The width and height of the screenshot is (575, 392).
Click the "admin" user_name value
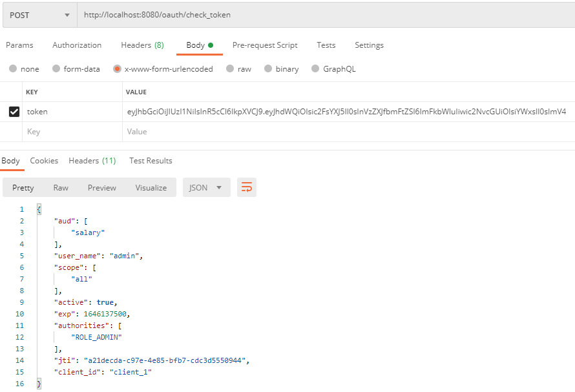(124, 256)
